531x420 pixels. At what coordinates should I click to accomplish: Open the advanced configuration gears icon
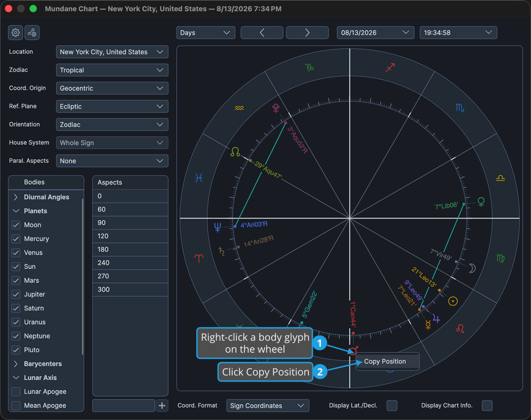coord(32,33)
